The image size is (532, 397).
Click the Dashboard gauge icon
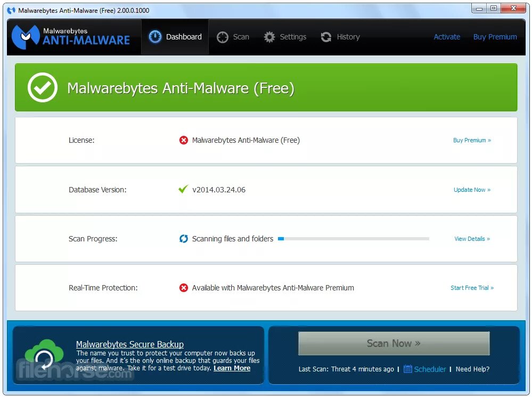(x=155, y=37)
